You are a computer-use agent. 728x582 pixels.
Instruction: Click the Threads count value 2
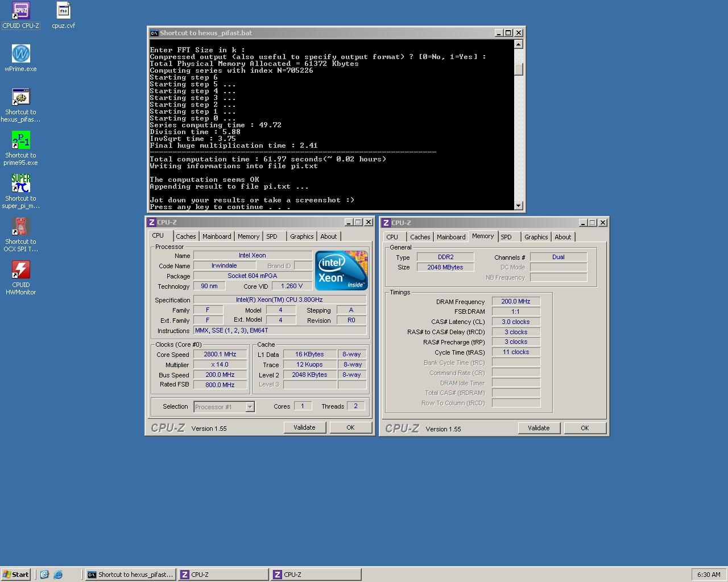(x=356, y=406)
